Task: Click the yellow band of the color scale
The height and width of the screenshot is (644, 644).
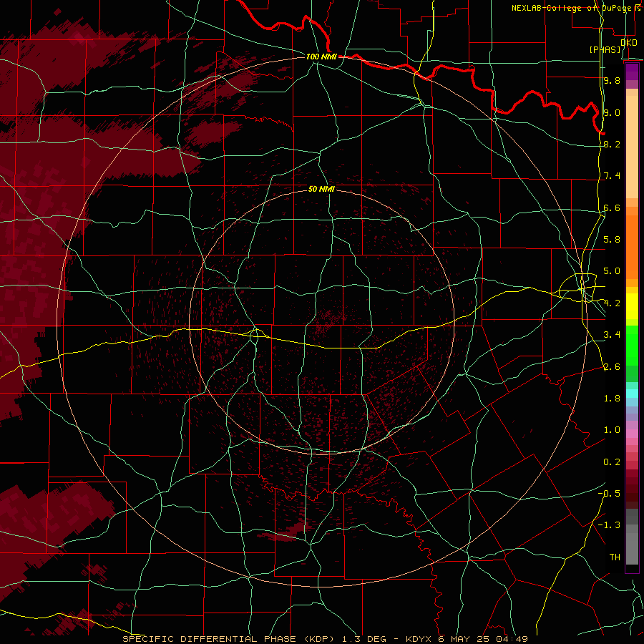Action: click(x=632, y=306)
